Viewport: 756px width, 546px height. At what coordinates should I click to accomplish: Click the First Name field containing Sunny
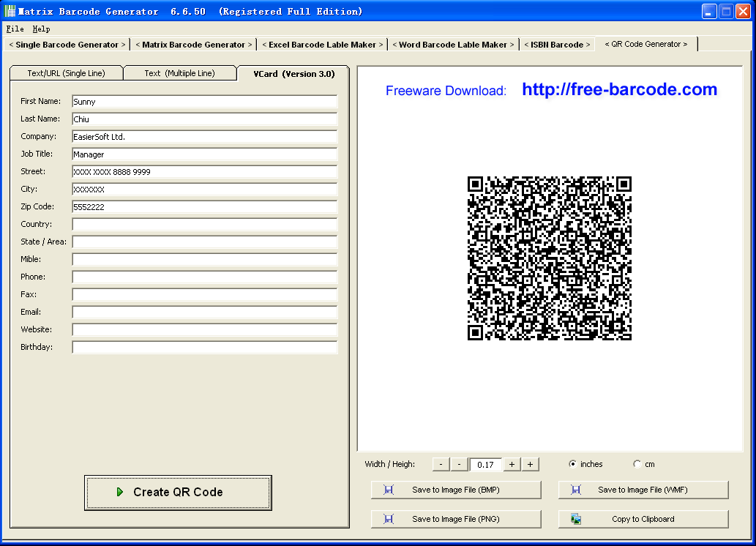tap(204, 101)
